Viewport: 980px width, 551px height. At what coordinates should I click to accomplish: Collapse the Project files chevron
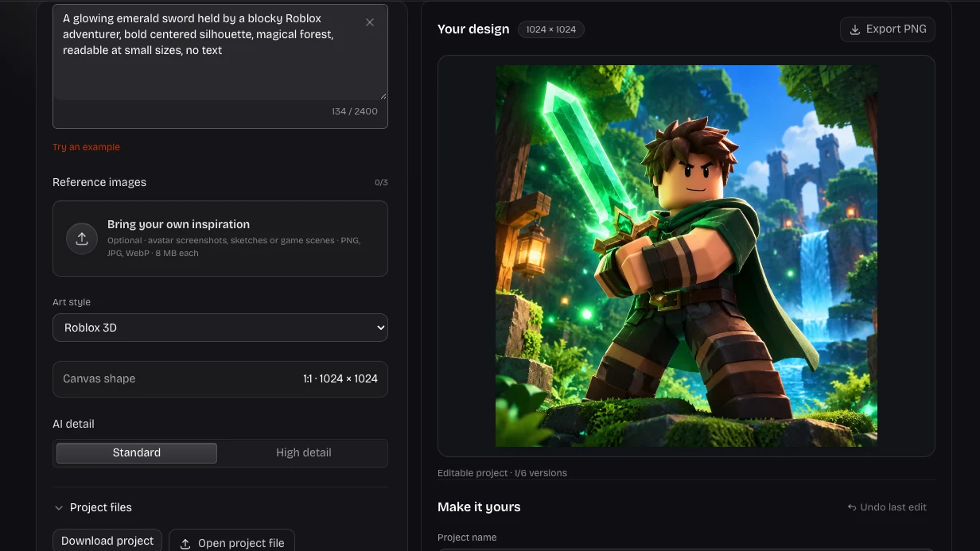59,508
